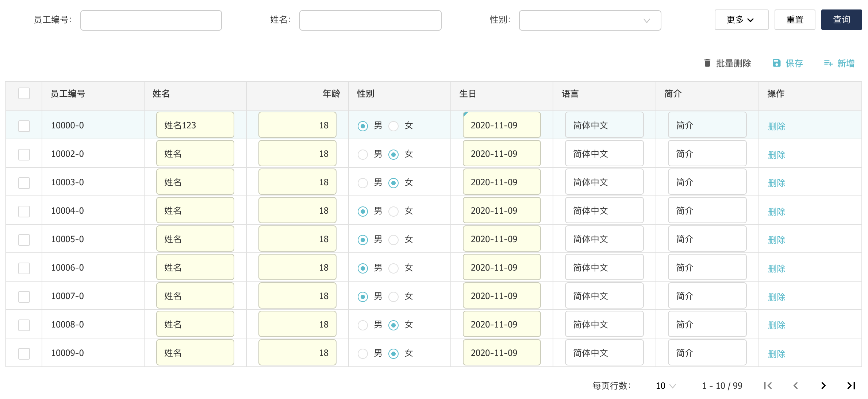The height and width of the screenshot is (399, 868).
Task: Click the batch delete trash icon
Action: (x=707, y=63)
